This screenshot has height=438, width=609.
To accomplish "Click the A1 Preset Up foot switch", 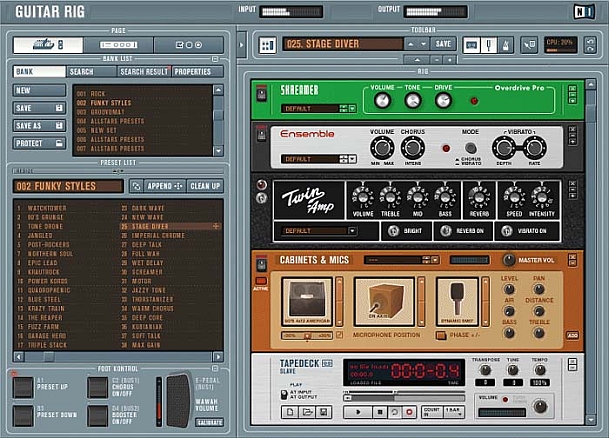I will point(23,388).
